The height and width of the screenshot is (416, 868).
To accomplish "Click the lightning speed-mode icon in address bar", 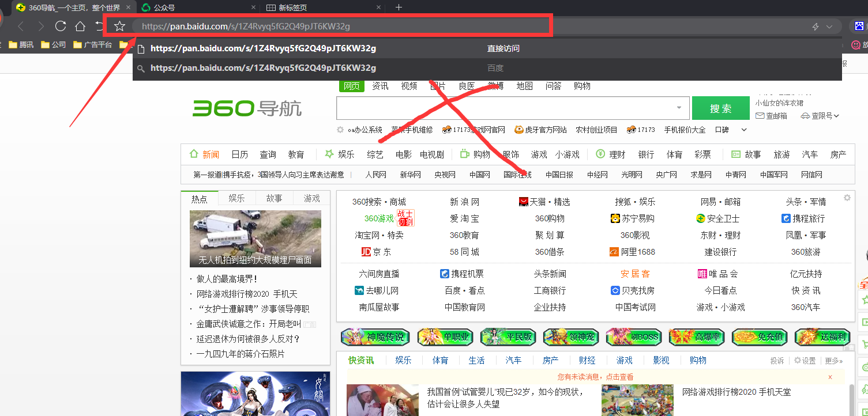I will (x=816, y=27).
